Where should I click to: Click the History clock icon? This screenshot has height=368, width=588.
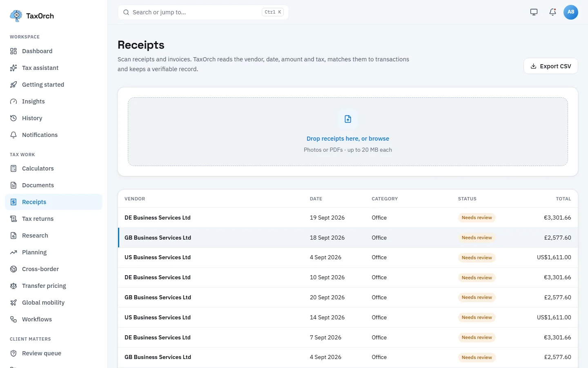tap(13, 118)
